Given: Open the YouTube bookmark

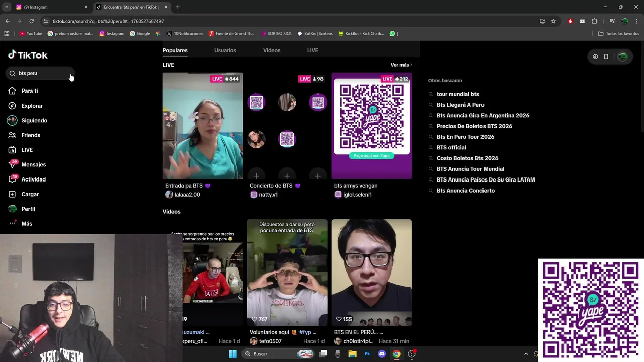Looking at the screenshot, I should click(x=31, y=34).
